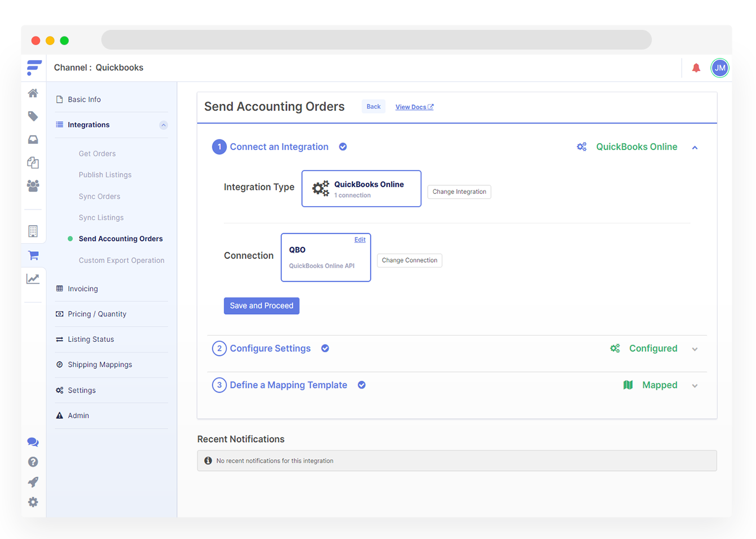Image resolution: width=756 pixels, height=539 pixels.
Task: Go to Sync Listings submenu
Action: coord(101,218)
